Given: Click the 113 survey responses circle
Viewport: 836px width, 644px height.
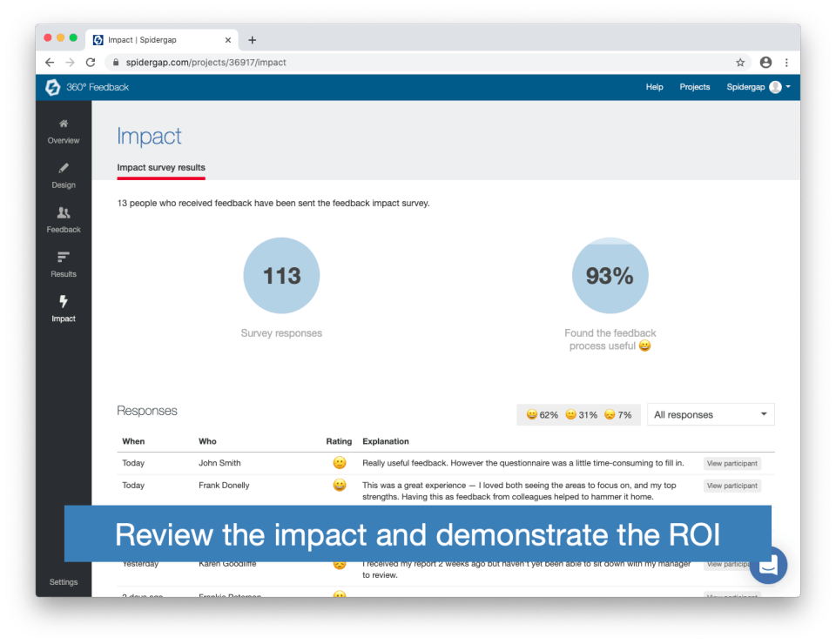Looking at the screenshot, I should tap(281, 275).
